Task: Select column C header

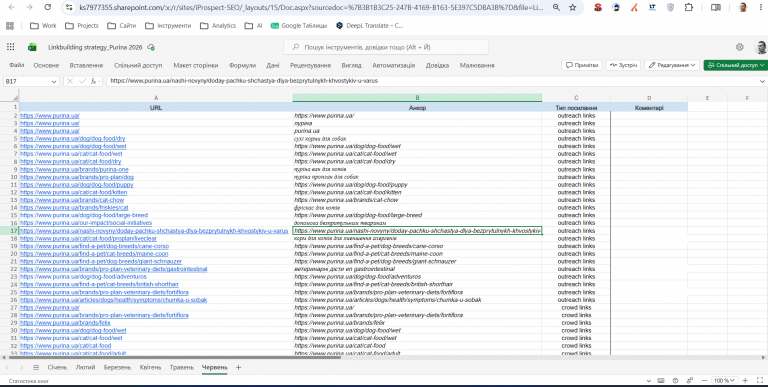Action: [x=576, y=98]
